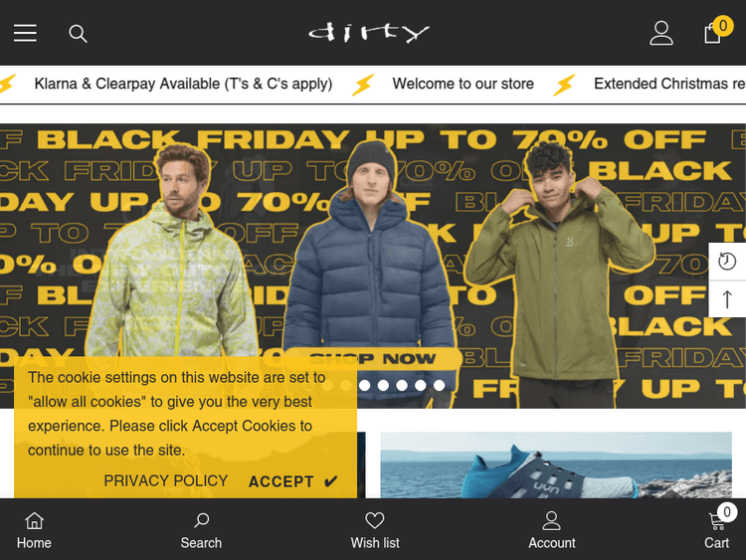Click the search magnifier in header
This screenshot has height=560, width=746.
[x=78, y=34]
